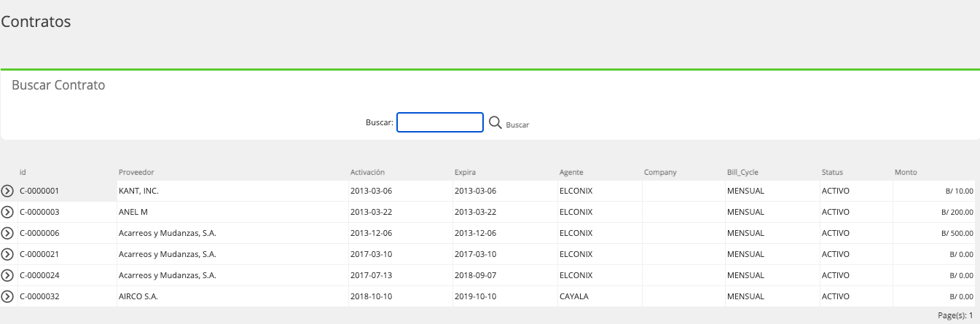Open row arrow for contract C-0000001
This screenshot has width=980, height=324.
click(x=8, y=191)
